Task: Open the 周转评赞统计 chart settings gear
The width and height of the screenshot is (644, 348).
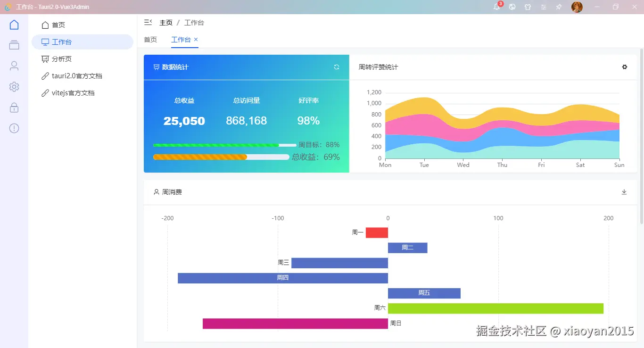Action: tap(624, 67)
